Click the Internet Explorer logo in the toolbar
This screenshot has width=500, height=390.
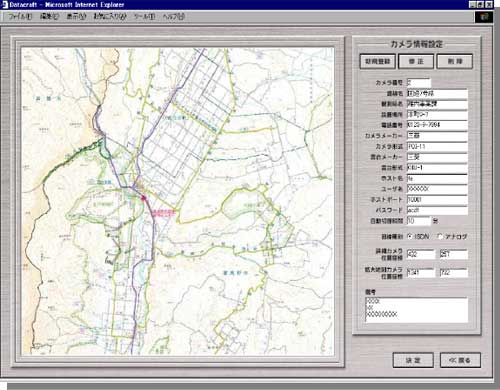point(484,17)
